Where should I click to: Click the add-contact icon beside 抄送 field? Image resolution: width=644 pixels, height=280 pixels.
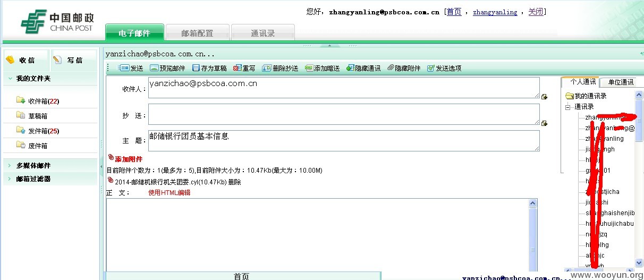pos(544,123)
